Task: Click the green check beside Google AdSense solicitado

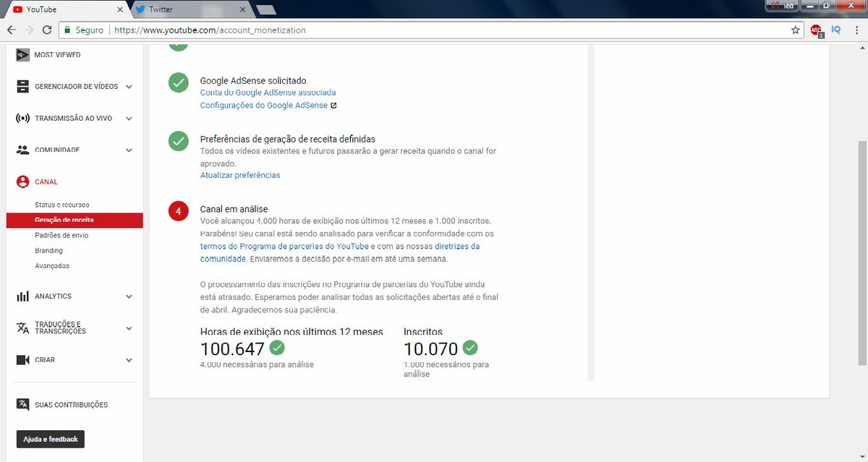Action: point(179,82)
